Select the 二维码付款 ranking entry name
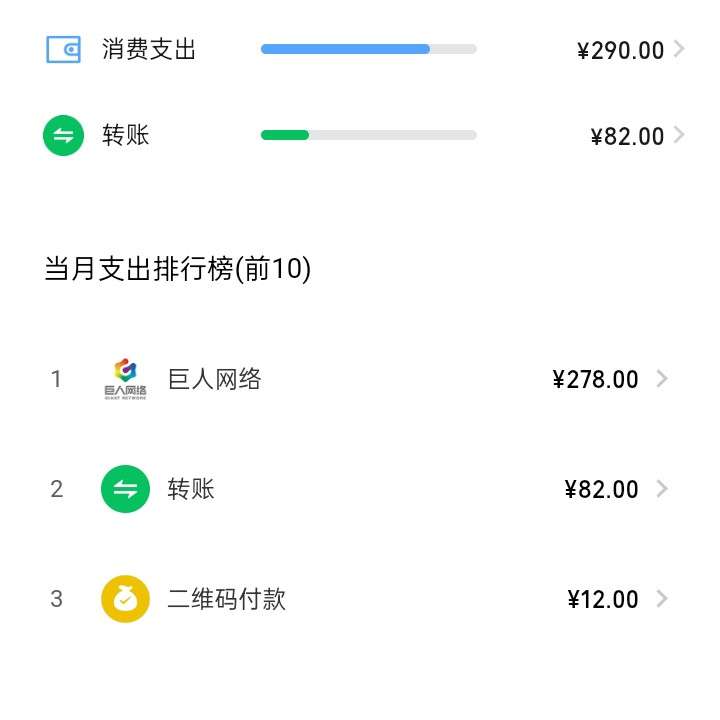Screen dimensions: 720x720 [226, 599]
